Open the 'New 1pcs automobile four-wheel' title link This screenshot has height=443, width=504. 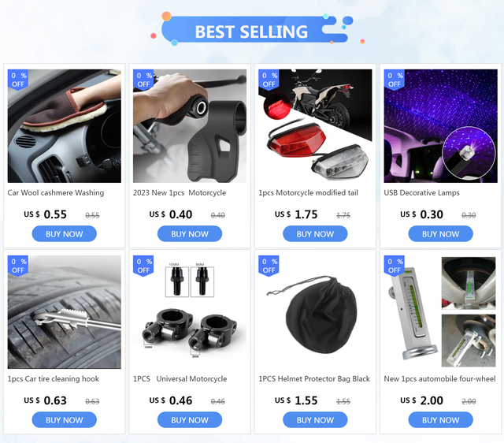[439, 379]
